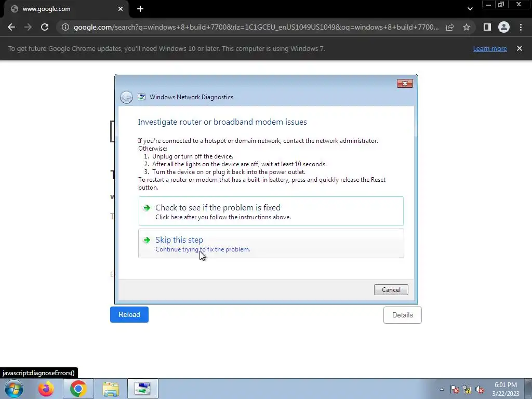Open the Chrome profile avatar

click(504, 27)
